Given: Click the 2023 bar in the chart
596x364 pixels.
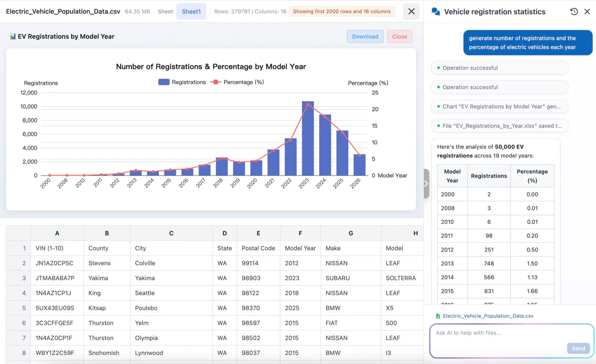Looking at the screenshot, I should click(308, 138).
